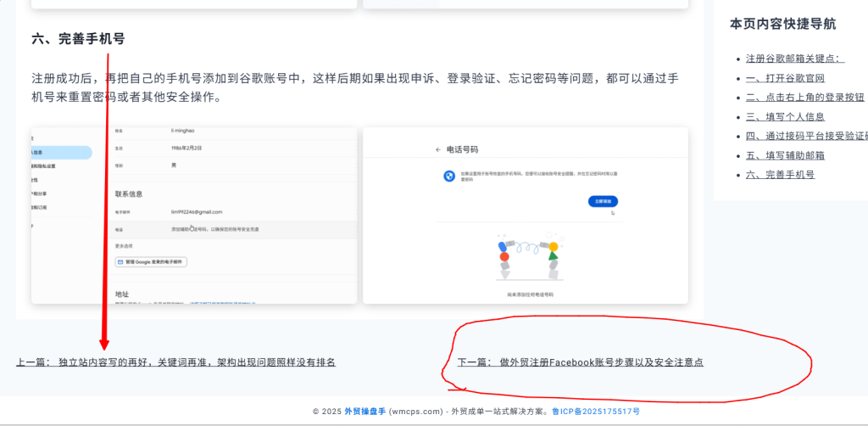Open the 电话号码 screenshot thumbnail
The image size is (868, 426).
[526, 216]
